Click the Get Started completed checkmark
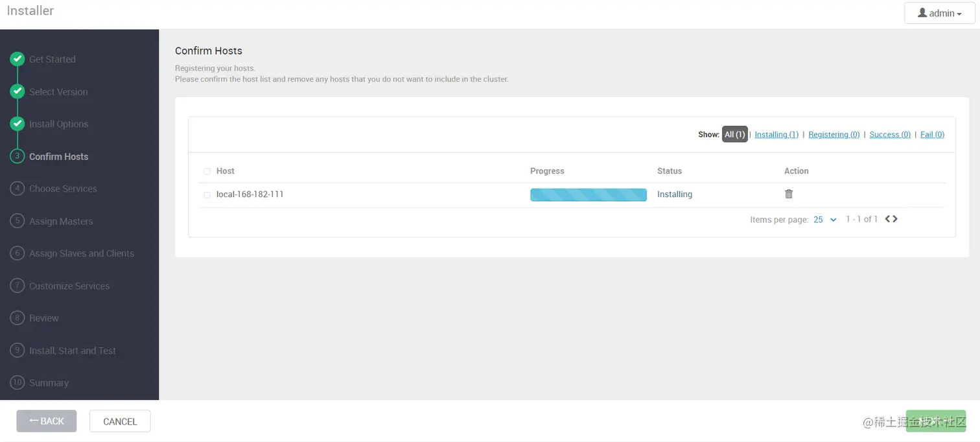The width and height of the screenshot is (980, 442). [17, 59]
